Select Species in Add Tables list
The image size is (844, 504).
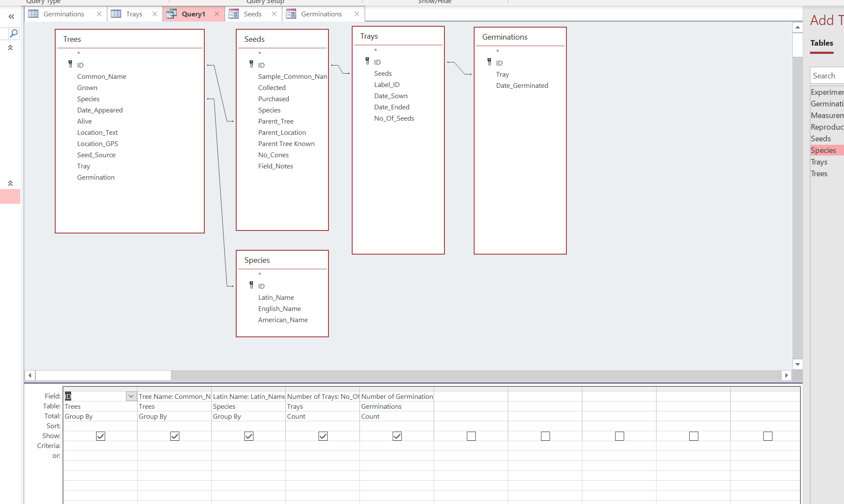(x=823, y=150)
